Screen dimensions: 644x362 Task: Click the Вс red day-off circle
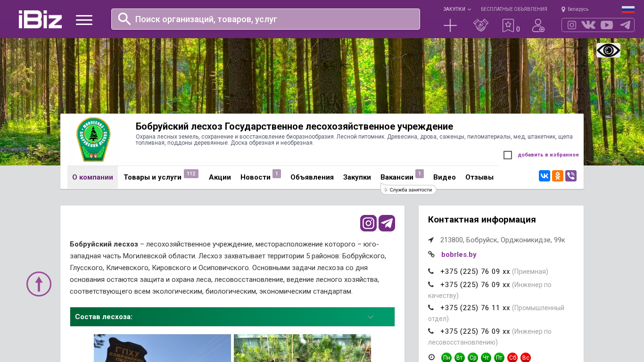[526, 358]
